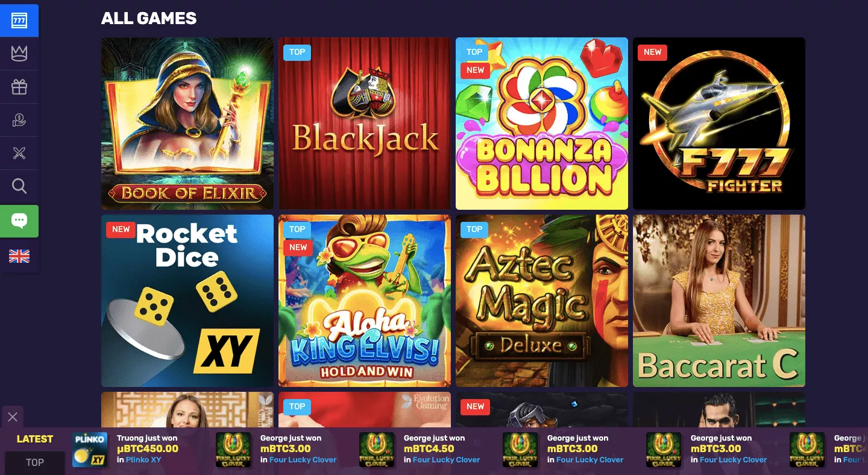Open the gift box promotions icon
The width and height of the screenshot is (868, 475).
pyautogui.click(x=19, y=87)
